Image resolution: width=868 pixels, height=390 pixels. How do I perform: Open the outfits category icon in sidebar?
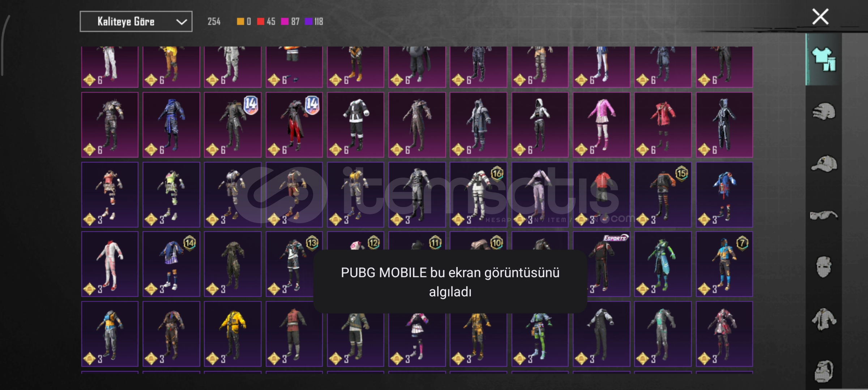(x=824, y=60)
